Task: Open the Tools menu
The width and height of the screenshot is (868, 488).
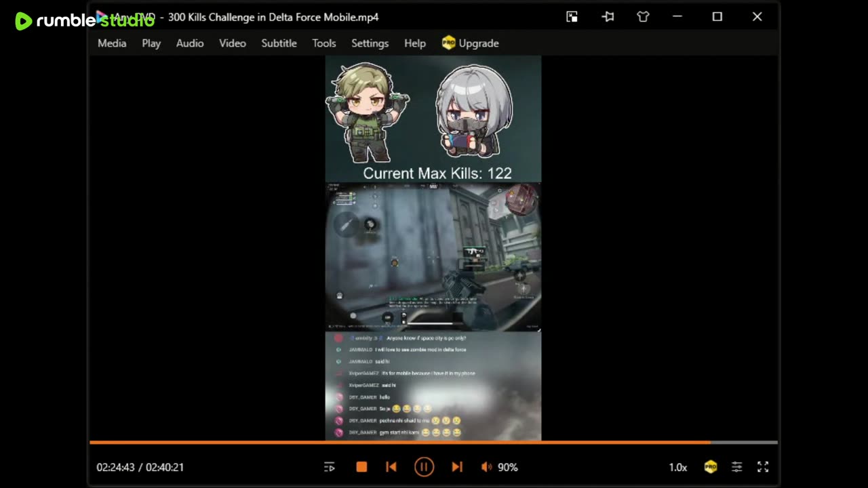Action: (x=324, y=43)
